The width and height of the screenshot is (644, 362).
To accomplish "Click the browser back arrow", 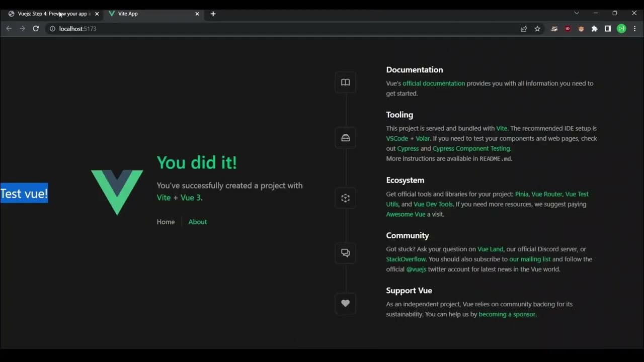I will [x=9, y=29].
